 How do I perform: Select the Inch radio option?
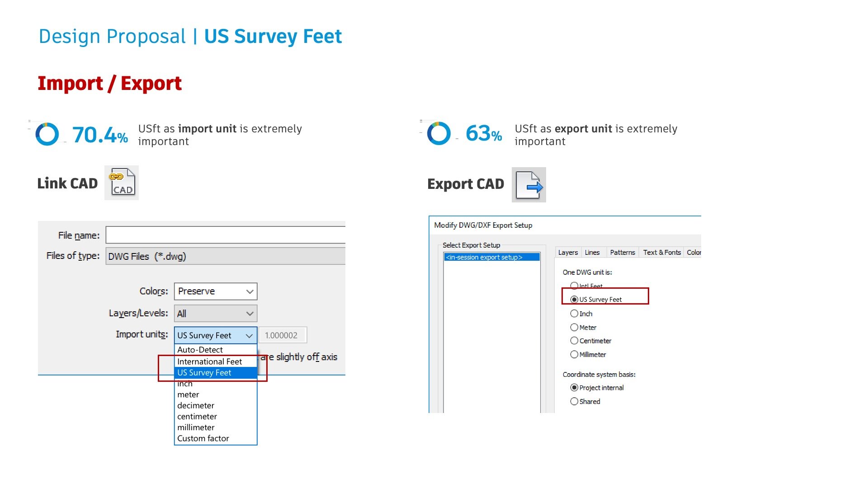pyautogui.click(x=575, y=314)
